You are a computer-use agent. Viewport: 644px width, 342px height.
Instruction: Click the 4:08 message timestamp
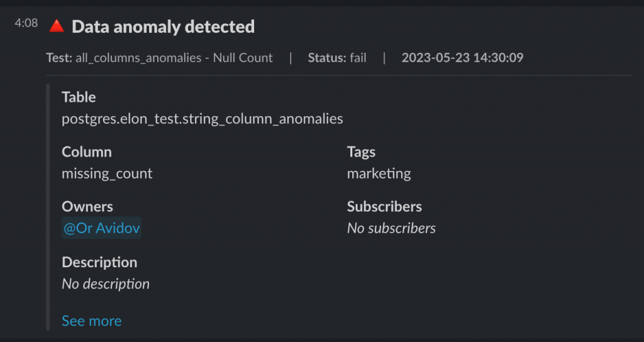pyautogui.click(x=26, y=23)
